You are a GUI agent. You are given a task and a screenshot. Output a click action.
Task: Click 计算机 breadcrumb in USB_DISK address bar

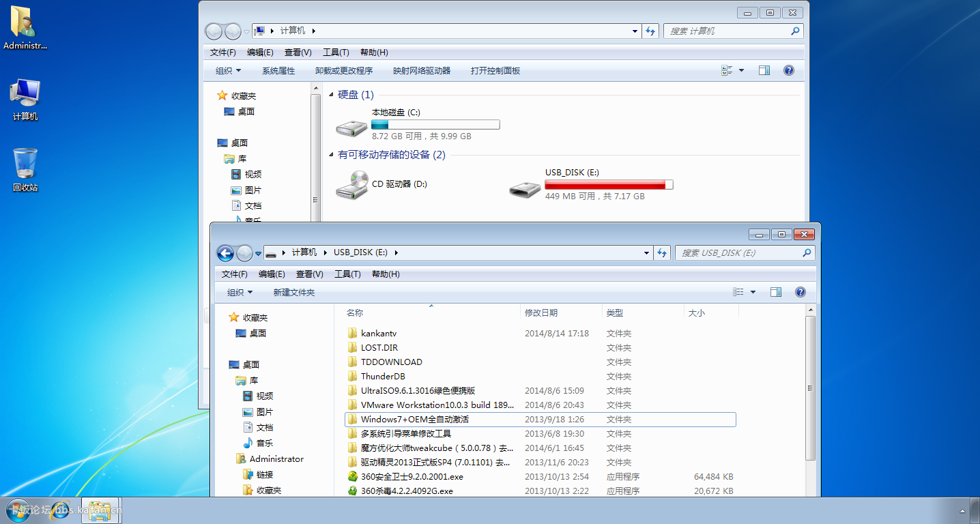[x=304, y=252]
